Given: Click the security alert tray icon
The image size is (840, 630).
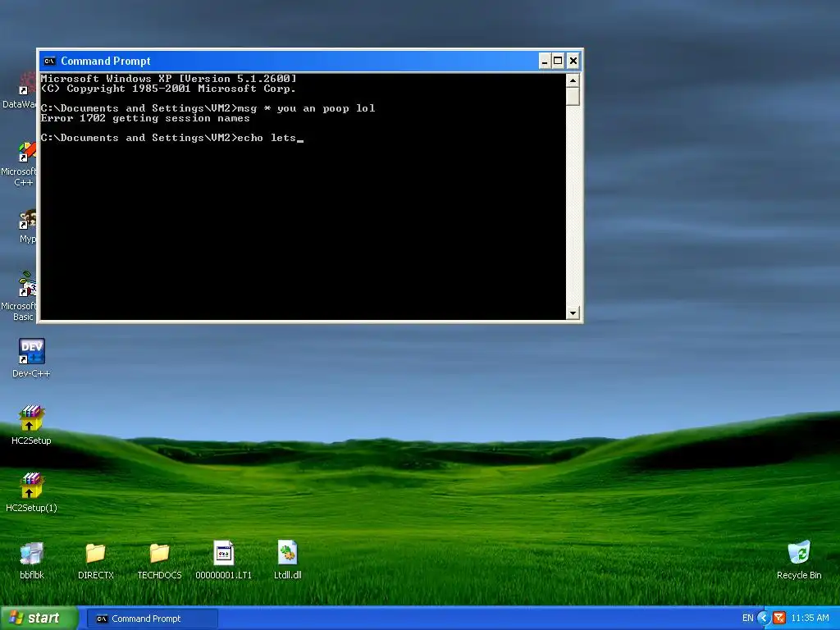Looking at the screenshot, I should (779, 618).
